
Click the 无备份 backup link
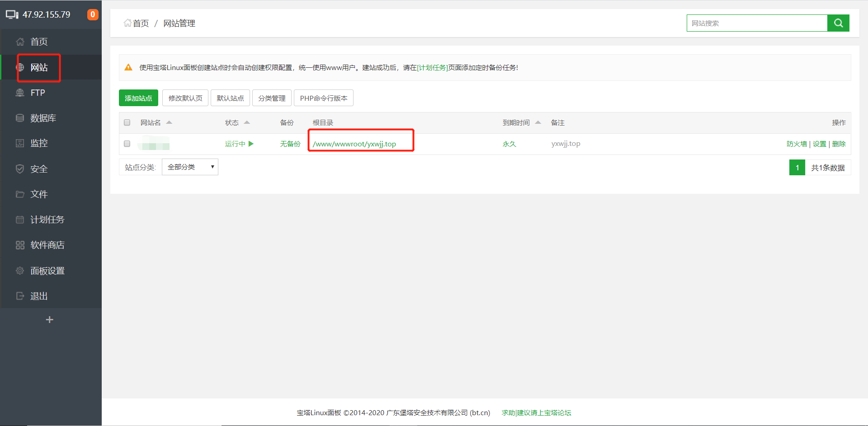point(290,144)
